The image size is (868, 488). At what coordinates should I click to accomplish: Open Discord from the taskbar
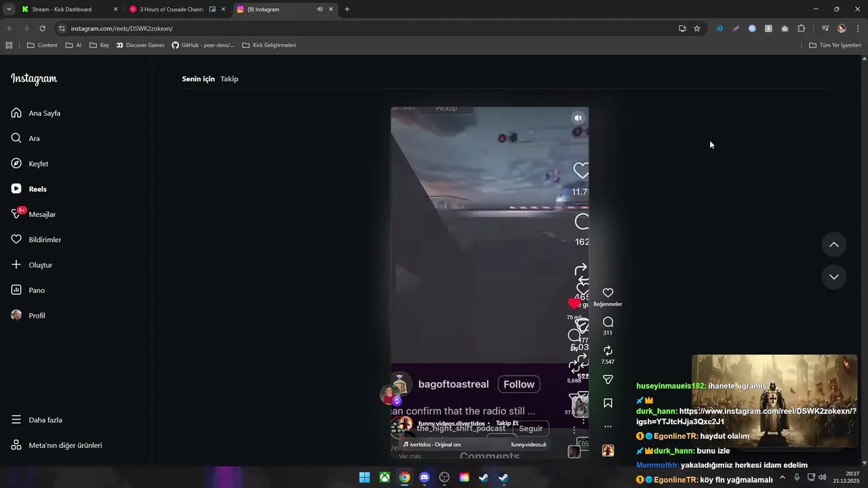[425, 477]
